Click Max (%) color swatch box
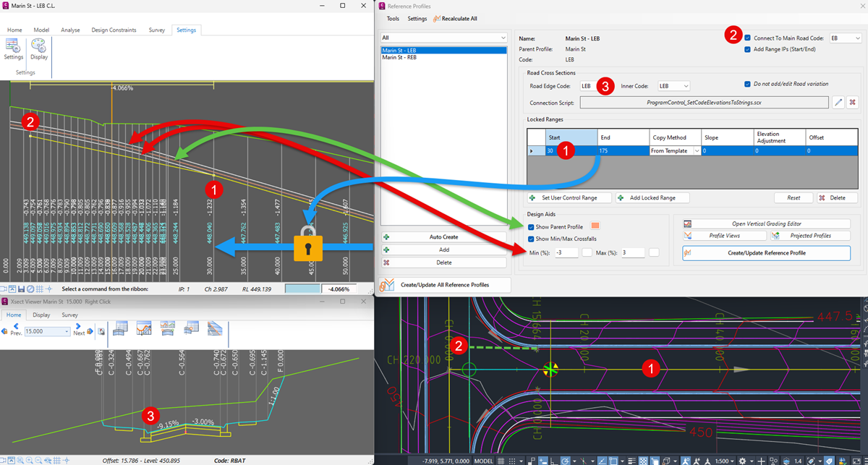 coord(654,252)
